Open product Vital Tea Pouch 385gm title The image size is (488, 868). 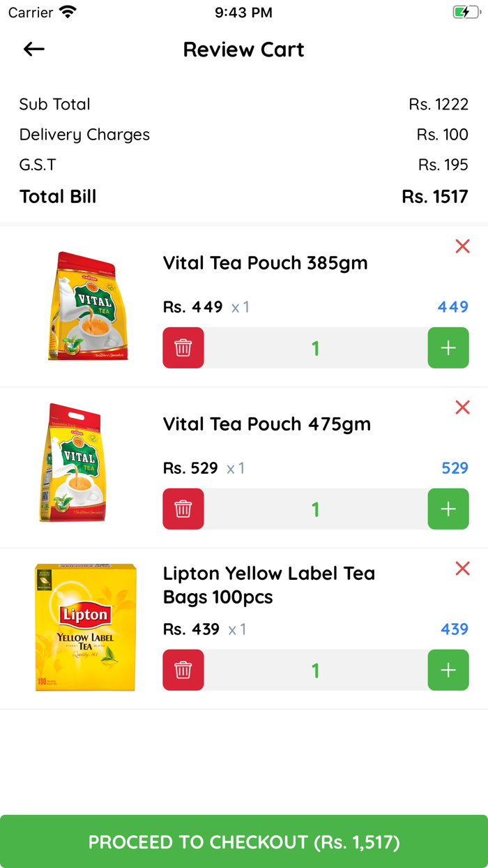pos(265,263)
